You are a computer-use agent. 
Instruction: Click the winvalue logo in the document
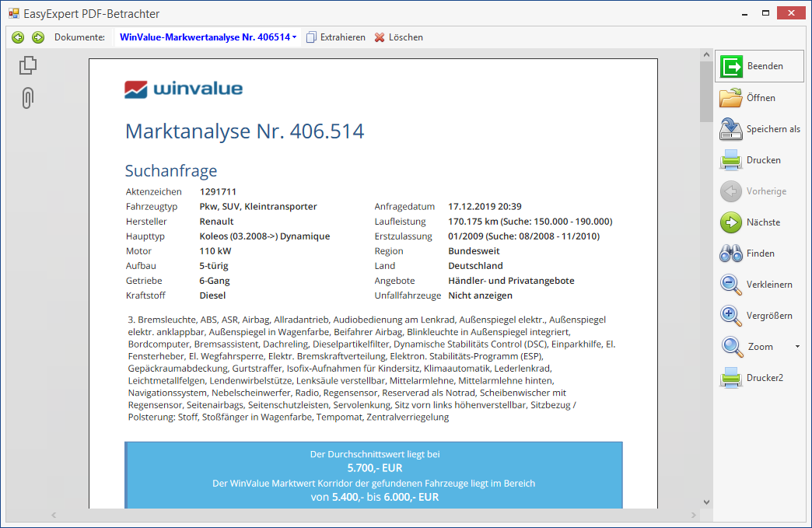(x=184, y=89)
